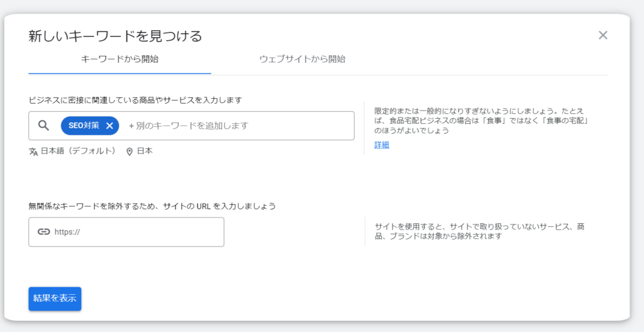The height and width of the screenshot is (332, 644).
Task: Click the magnifier search icon
Action: (43, 126)
